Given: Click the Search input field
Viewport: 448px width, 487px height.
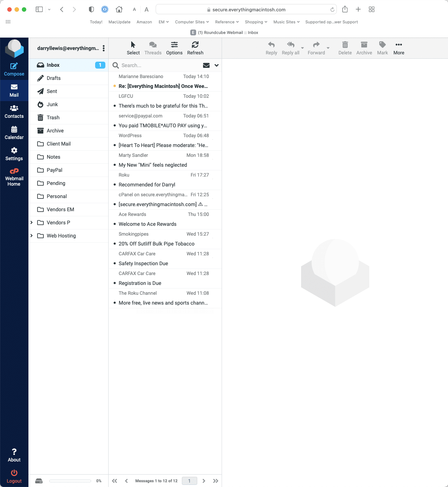Looking at the screenshot, I should click(160, 65).
